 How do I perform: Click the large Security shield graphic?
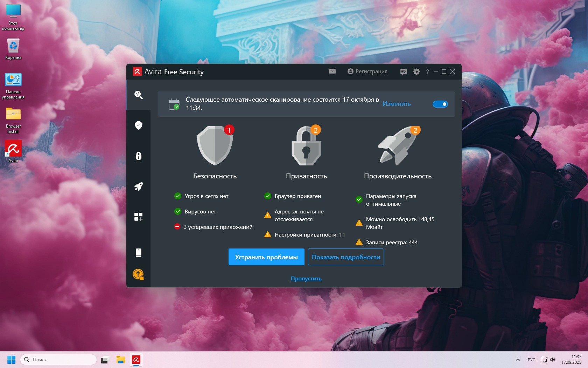point(215,145)
